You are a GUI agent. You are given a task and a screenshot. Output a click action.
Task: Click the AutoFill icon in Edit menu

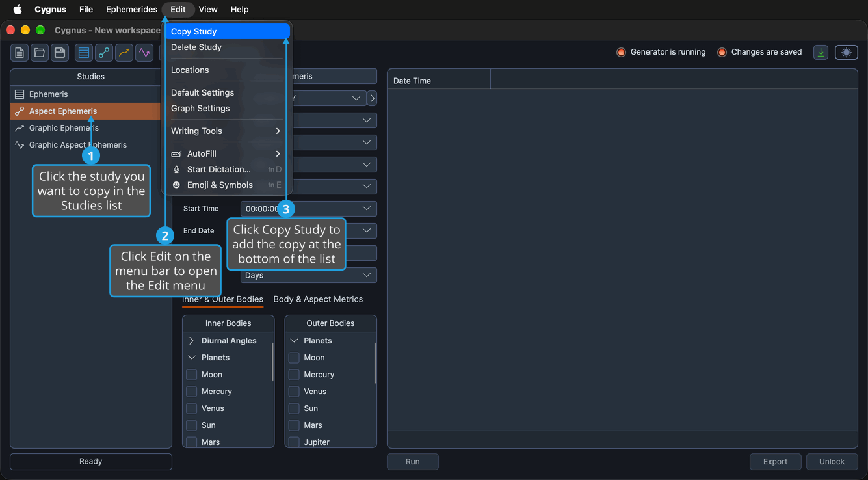176,154
